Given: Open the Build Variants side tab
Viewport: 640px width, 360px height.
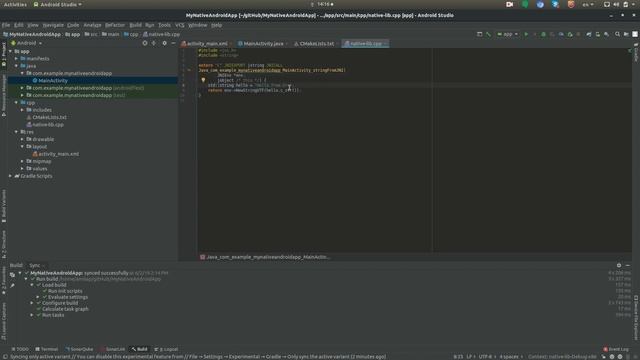Looking at the screenshot, I should pos(4,206).
